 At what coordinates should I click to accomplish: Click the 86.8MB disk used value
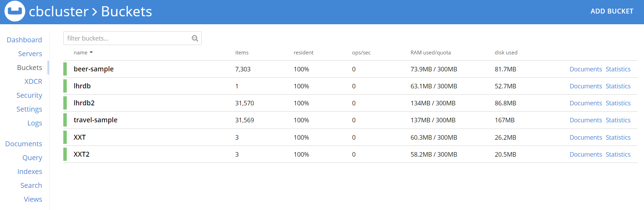click(505, 103)
